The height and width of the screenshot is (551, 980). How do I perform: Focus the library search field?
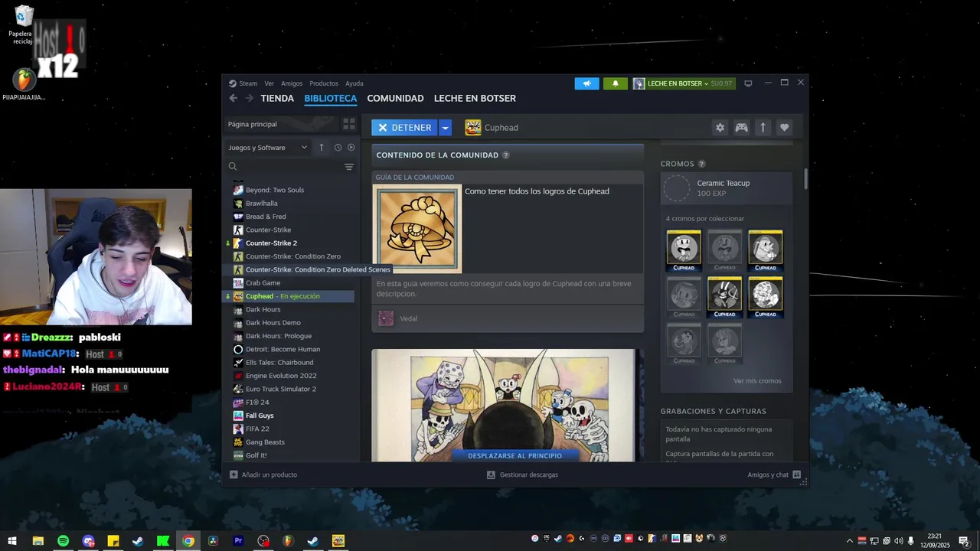click(291, 166)
